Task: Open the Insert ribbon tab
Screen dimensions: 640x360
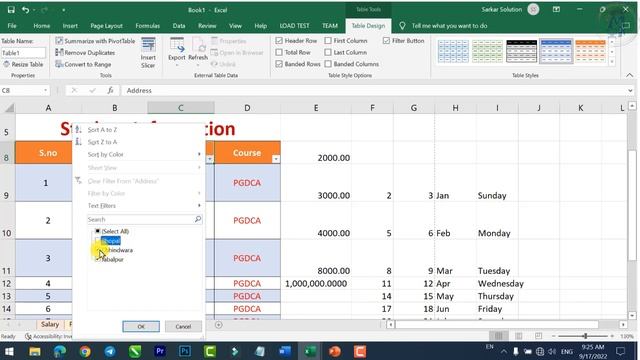Action: click(x=70, y=26)
